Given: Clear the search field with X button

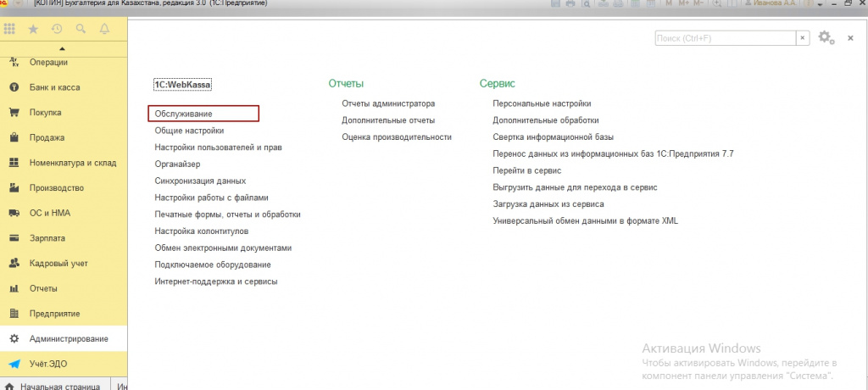Looking at the screenshot, I should (802, 38).
